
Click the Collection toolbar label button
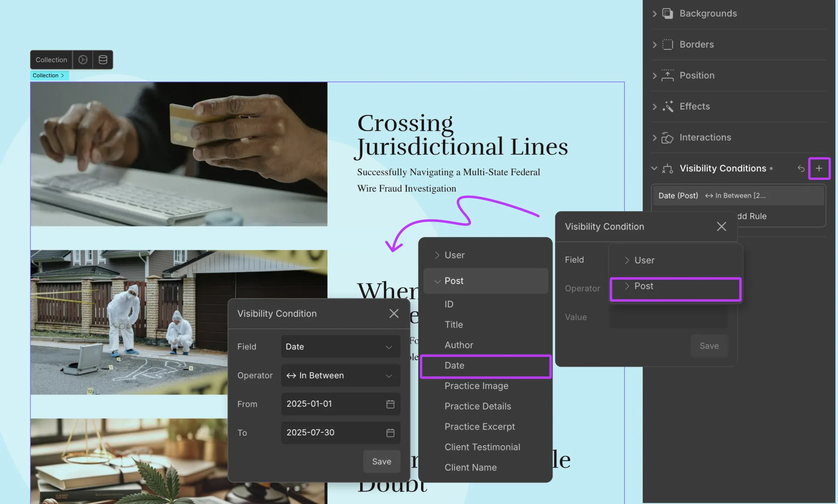52,60
